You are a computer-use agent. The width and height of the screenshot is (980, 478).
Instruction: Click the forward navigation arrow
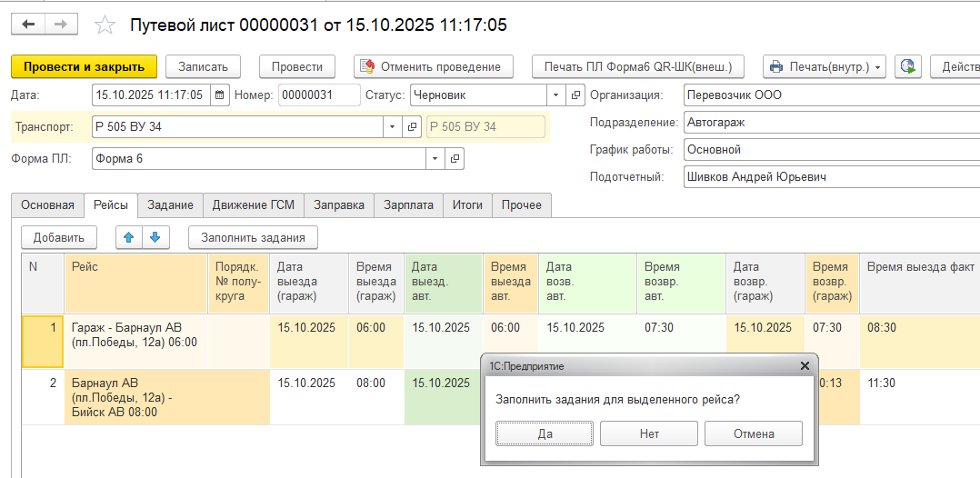tap(63, 25)
